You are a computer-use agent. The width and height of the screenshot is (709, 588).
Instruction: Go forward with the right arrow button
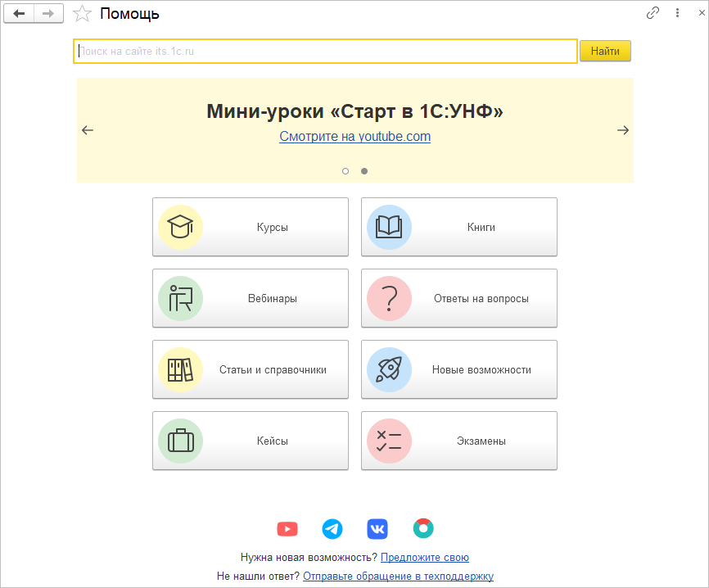(48, 14)
